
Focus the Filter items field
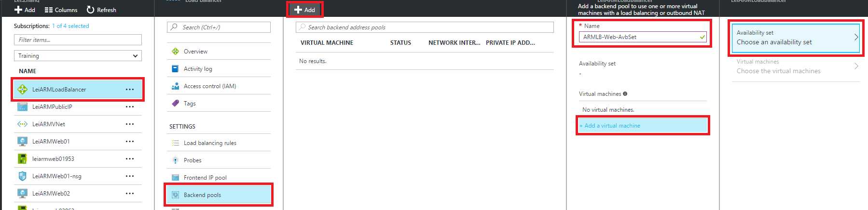(x=78, y=40)
